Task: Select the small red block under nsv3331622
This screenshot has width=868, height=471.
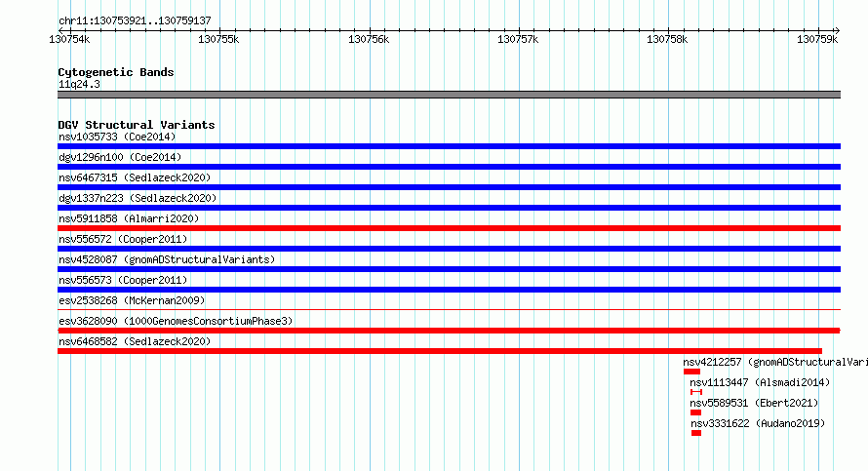Action: 696,433
